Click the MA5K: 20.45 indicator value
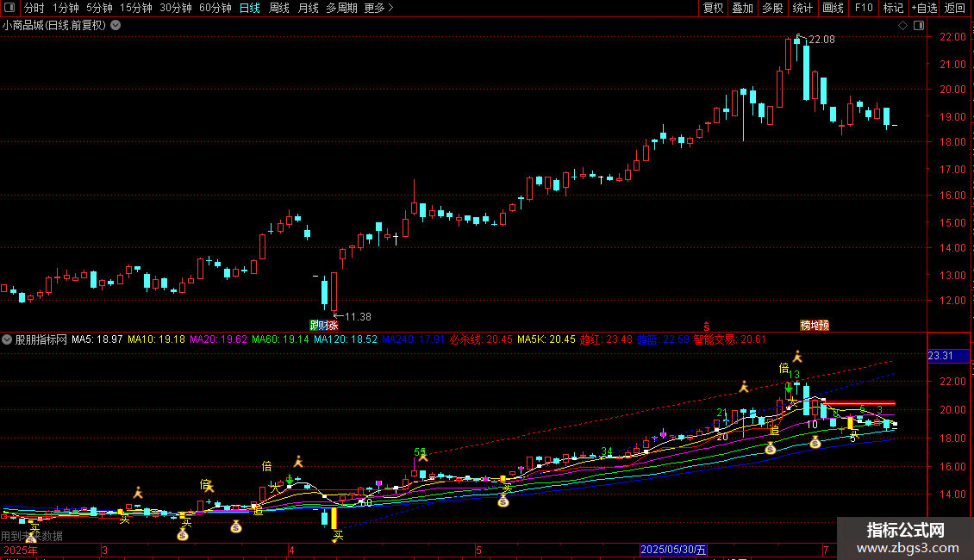The width and height of the screenshot is (974, 560). point(546,339)
